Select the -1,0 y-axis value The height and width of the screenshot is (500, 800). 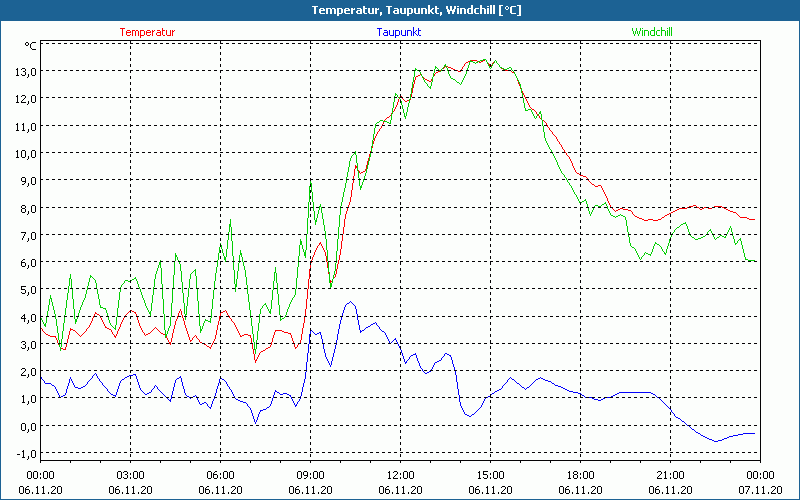coord(27,454)
